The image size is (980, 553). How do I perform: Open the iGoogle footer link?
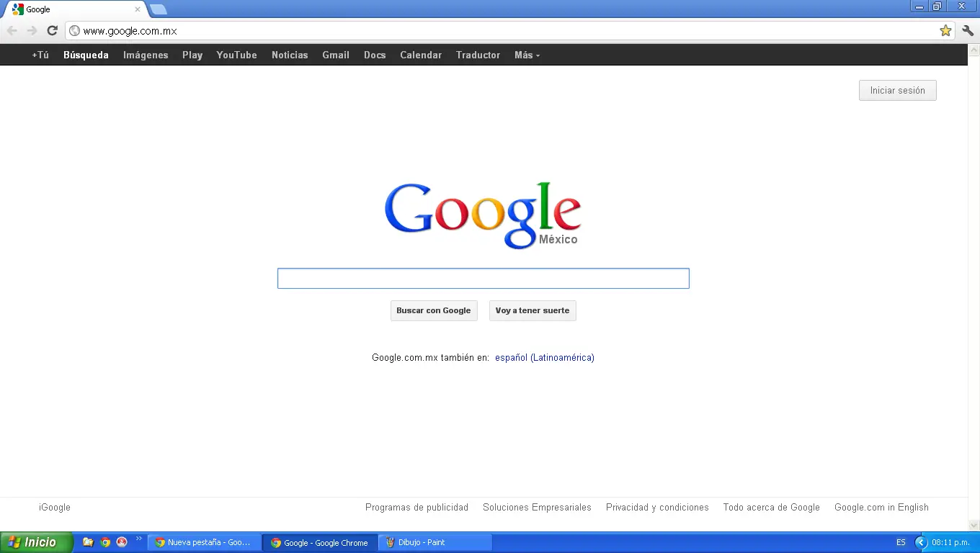55,507
